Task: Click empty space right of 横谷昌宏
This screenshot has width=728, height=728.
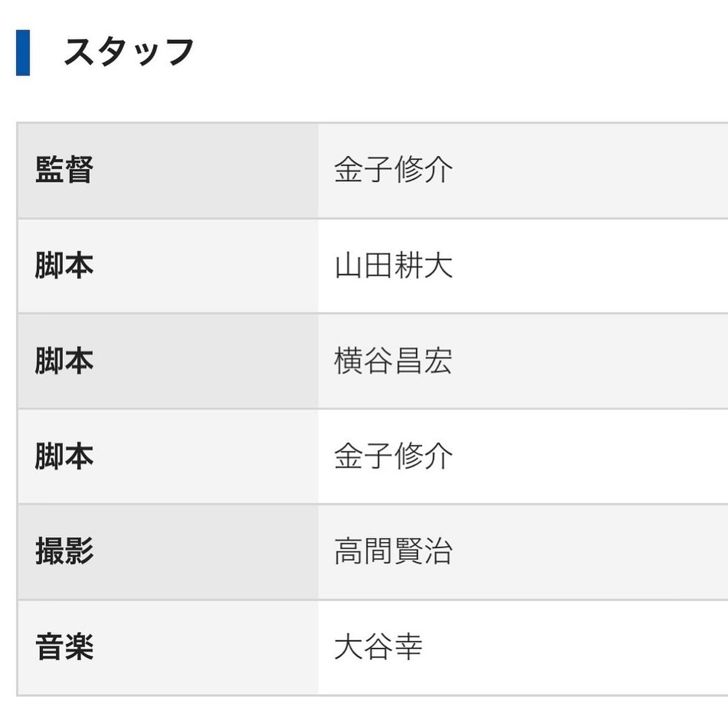Action: pos(593,361)
